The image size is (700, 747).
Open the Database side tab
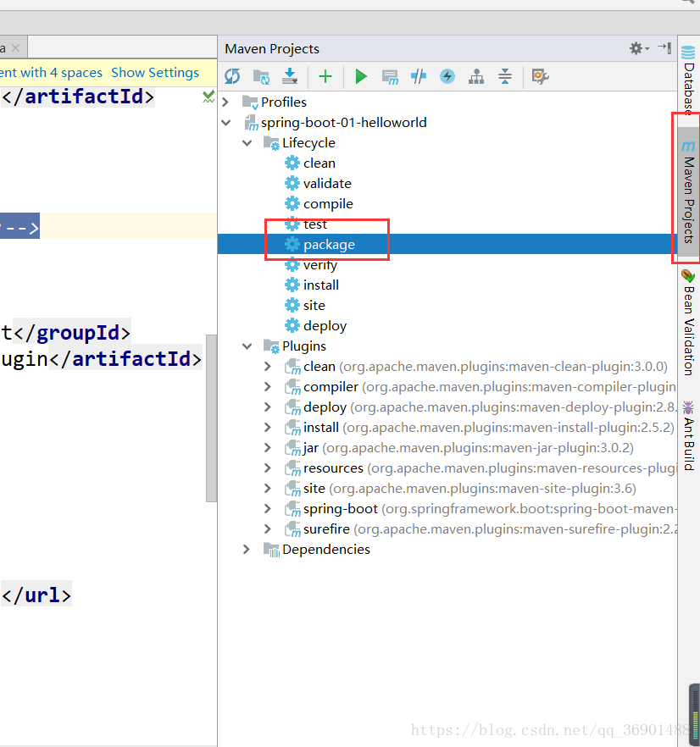point(688,79)
